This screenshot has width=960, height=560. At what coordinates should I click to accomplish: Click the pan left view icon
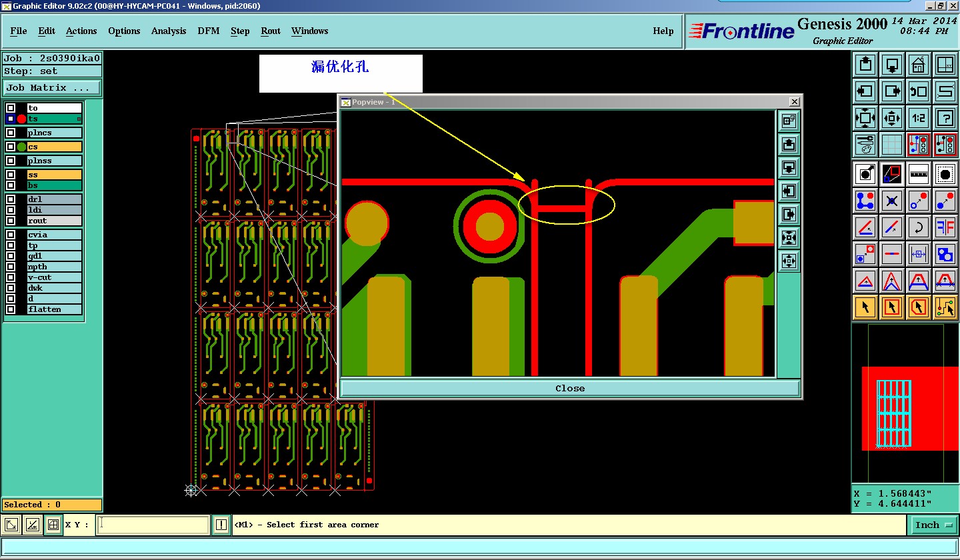click(x=865, y=91)
